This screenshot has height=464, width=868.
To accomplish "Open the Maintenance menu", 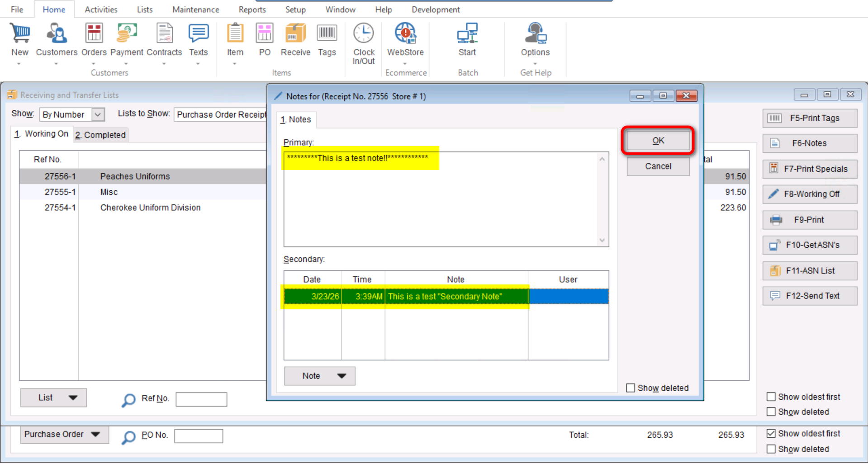I will 195,9.
